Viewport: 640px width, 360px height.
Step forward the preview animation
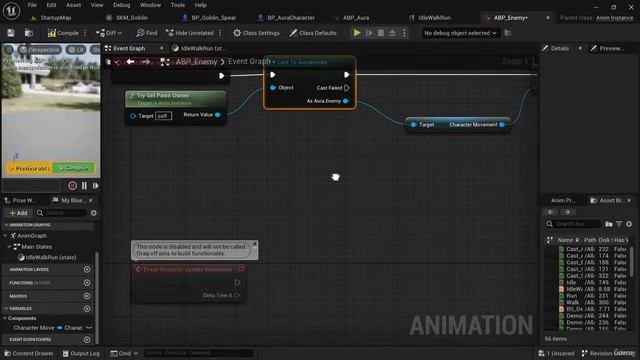[x=96, y=186]
